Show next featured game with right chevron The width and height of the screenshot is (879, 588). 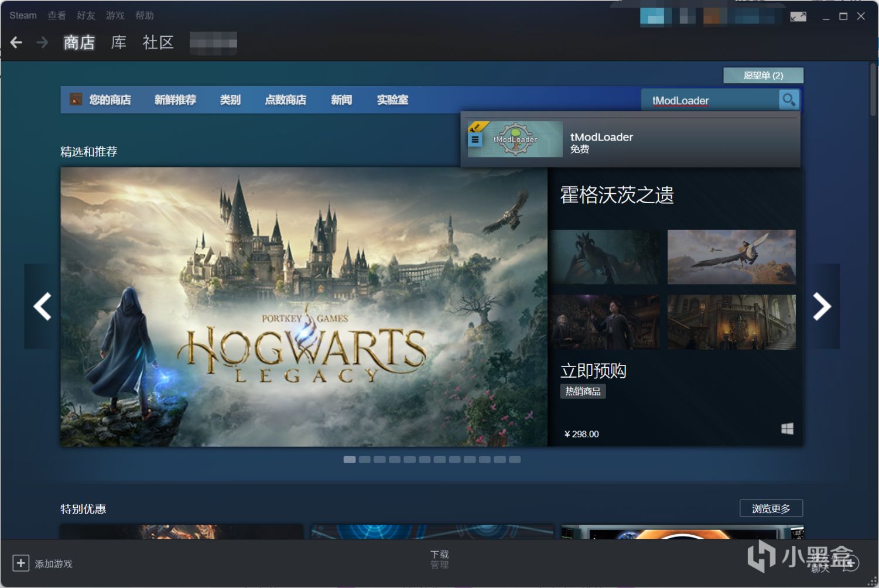click(x=822, y=306)
